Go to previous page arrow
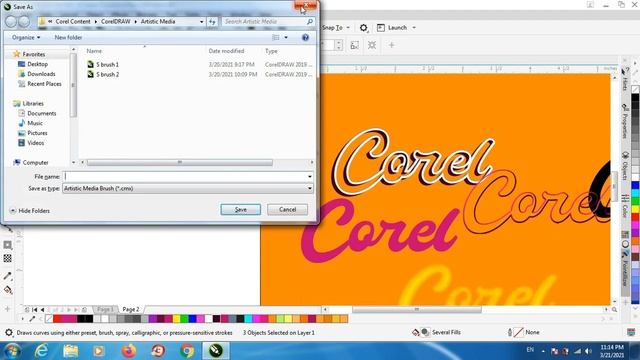Image resolution: width=640 pixels, height=360 pixels. tap(42, 310)
